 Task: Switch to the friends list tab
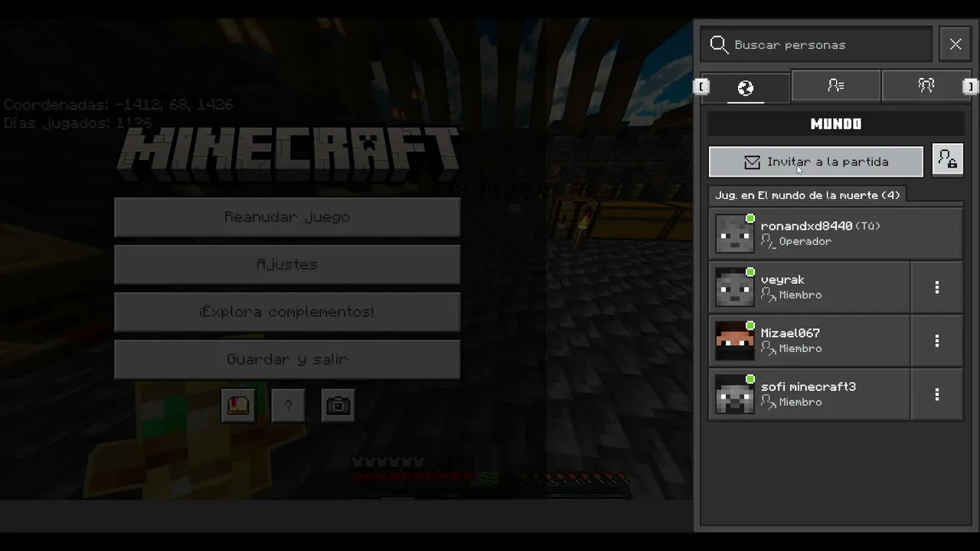[x=836, y=86]
